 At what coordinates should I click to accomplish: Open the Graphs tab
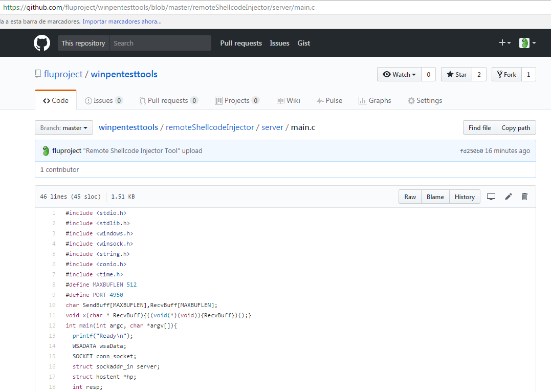pyautogui.click(x=374, y=100)
